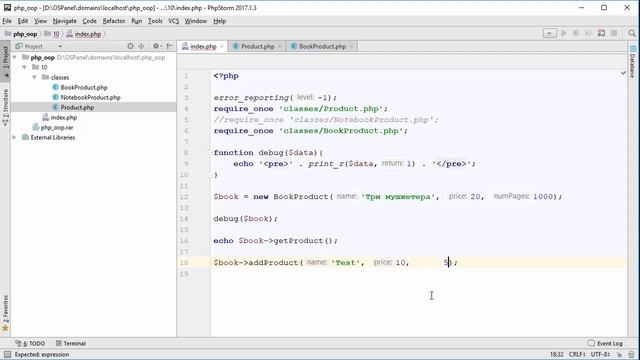The image size is (640, 360).
Task: Open the run configuration dropdown
Action: [x=549, y=33]
